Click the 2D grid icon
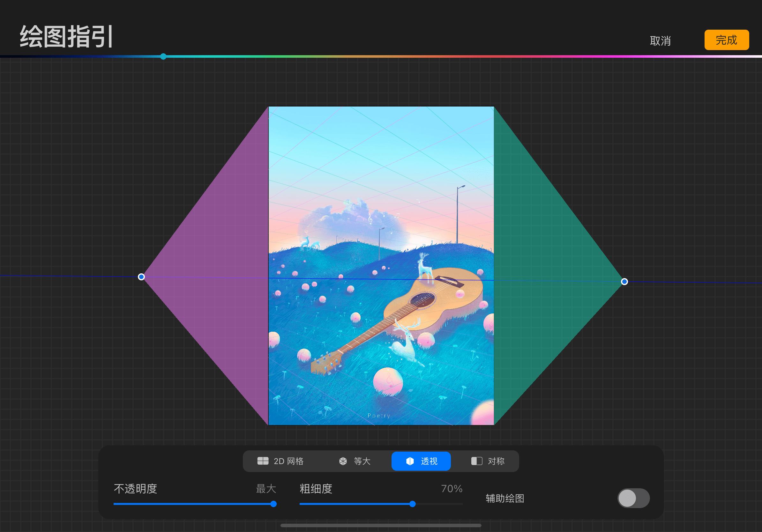 [x=263, y=461]
